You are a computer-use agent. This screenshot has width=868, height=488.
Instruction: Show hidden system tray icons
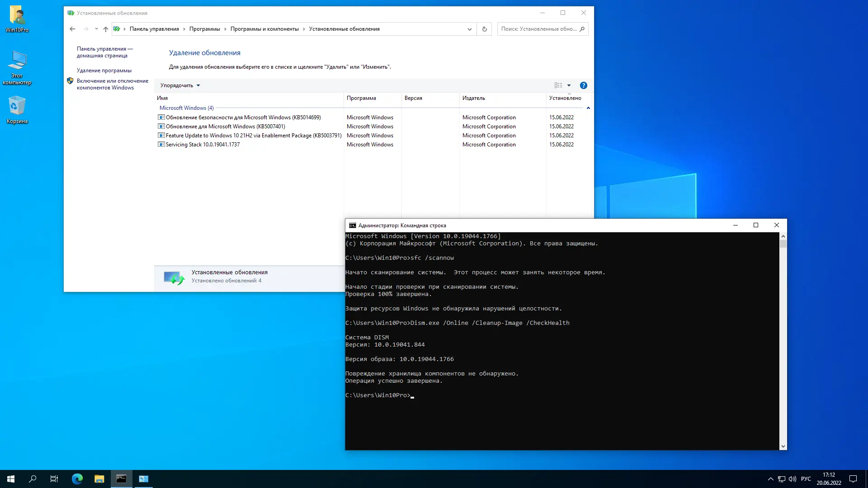click(x=770, y=479)
